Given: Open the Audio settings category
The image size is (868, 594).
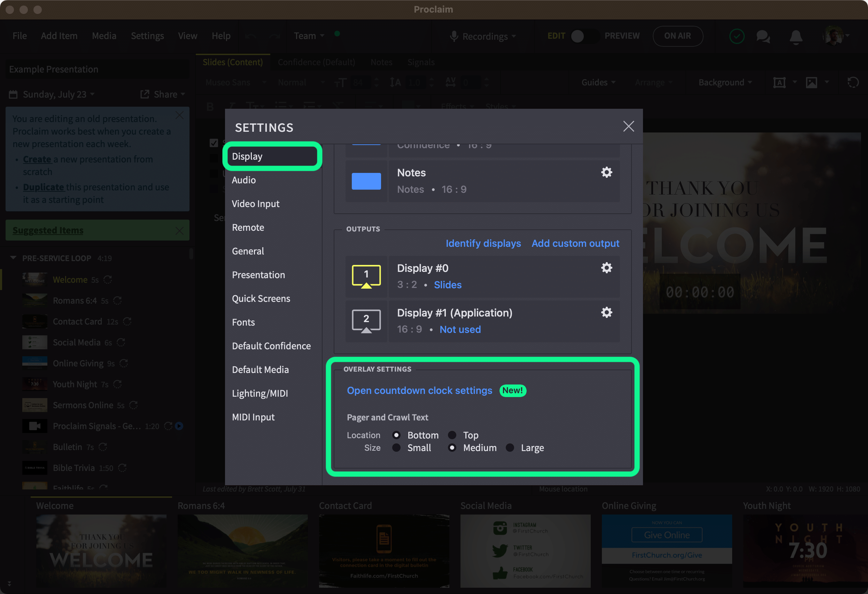Looking at the screenshot, I should tap(243, 180).
